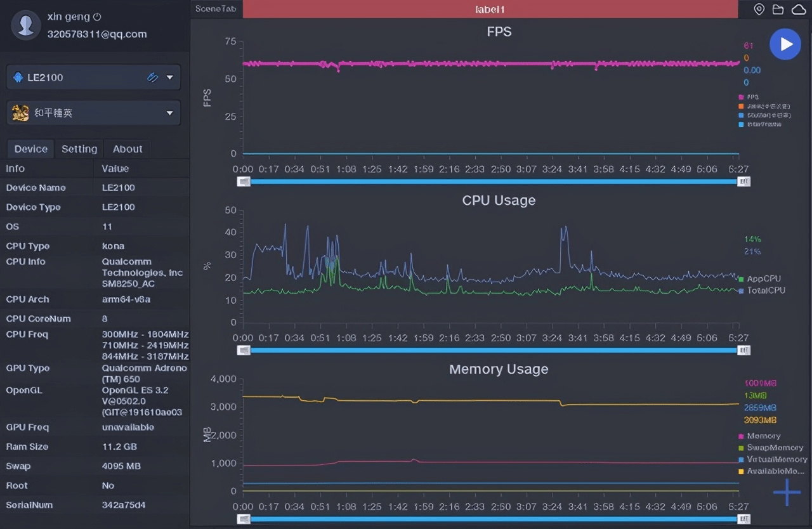Click the 61 current FPS value
The image size is (812, 529).
(749, 46)
